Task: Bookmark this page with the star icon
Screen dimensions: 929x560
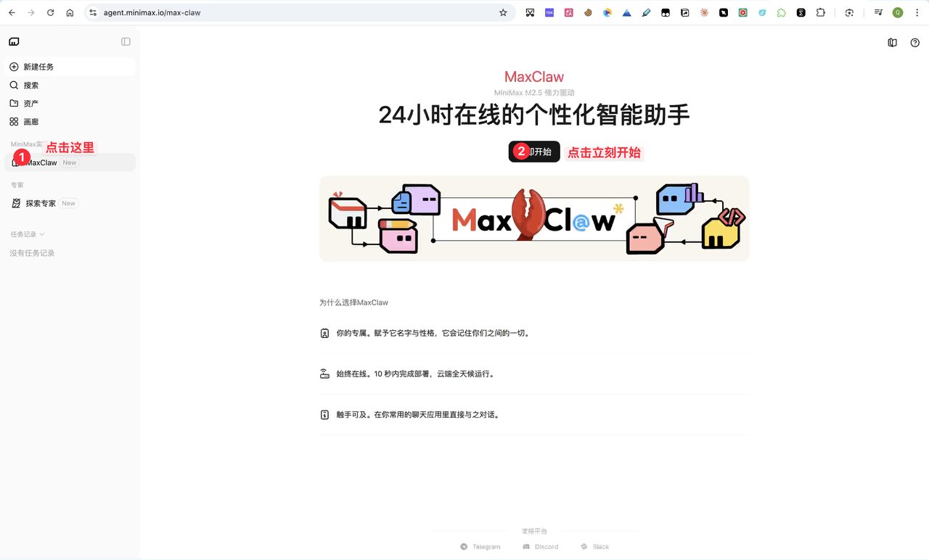Action: point(503,12)
